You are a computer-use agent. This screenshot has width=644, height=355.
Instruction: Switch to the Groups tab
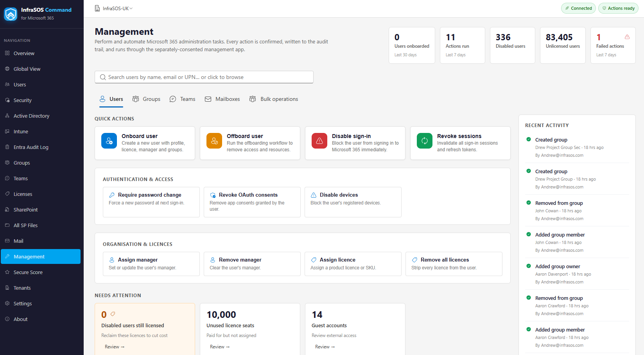[x=146, y=99]
